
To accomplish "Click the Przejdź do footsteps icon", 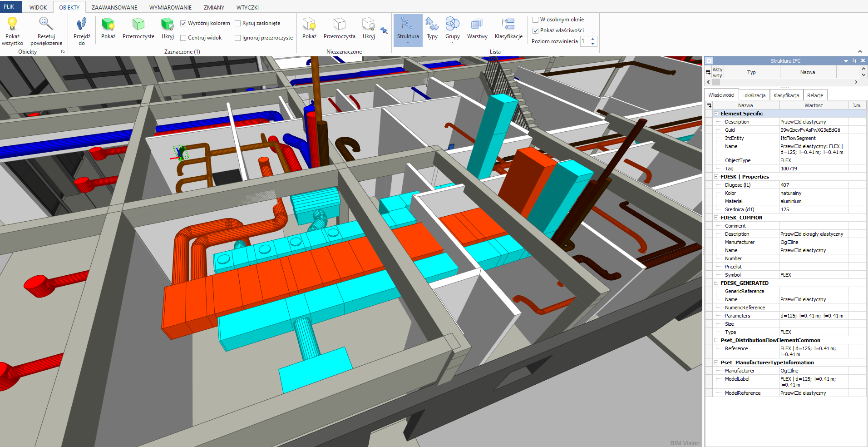I will (82, 24).
